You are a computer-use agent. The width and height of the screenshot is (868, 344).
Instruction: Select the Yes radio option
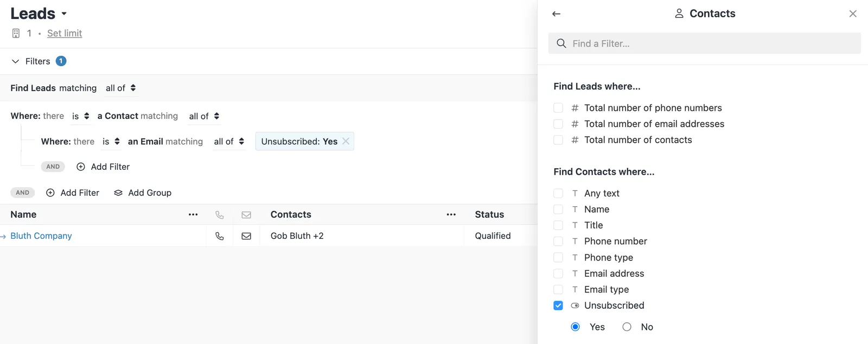[x=576, y=327]
